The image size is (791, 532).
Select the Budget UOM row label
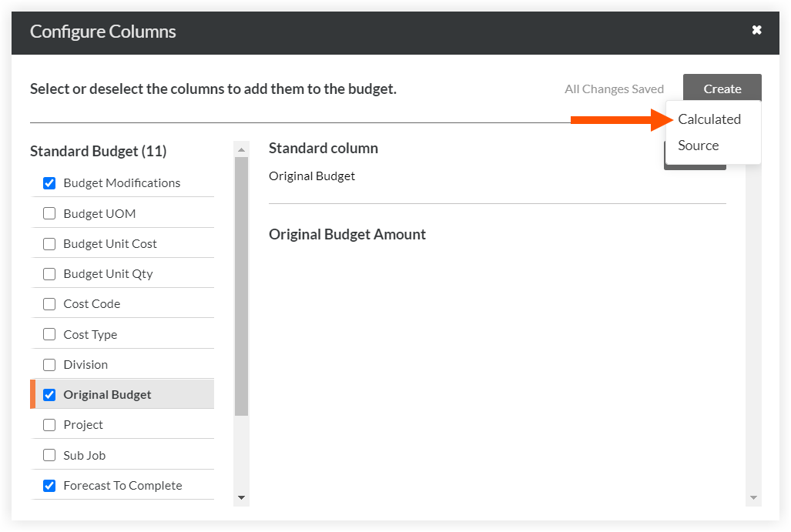(x=99, y=214)
